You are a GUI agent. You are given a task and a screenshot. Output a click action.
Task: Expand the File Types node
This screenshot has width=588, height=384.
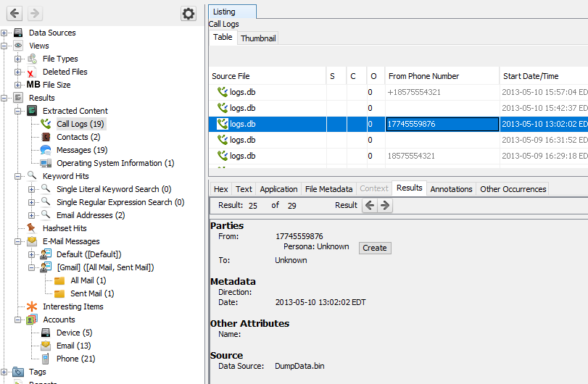pyautogui.click(x=18, y=59)
